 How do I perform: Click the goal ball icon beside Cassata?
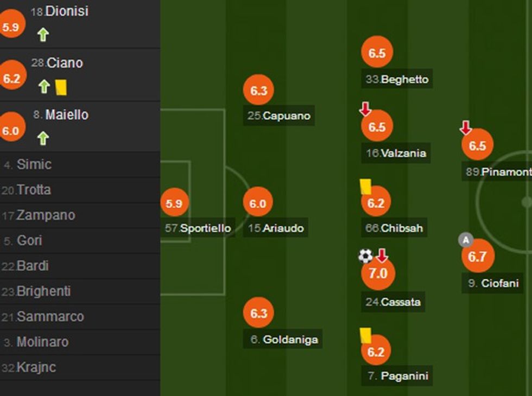pyautogui.click(x=365, y=256)
